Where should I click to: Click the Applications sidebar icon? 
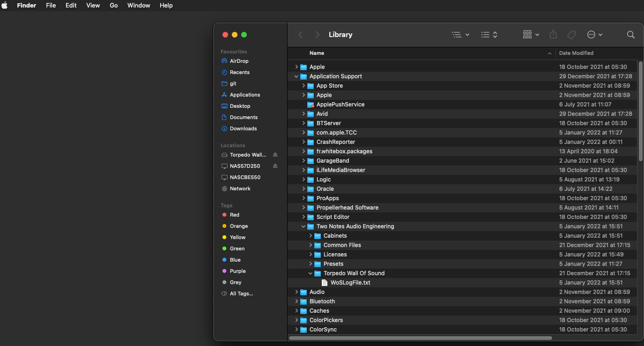click(x=224, y=95)
